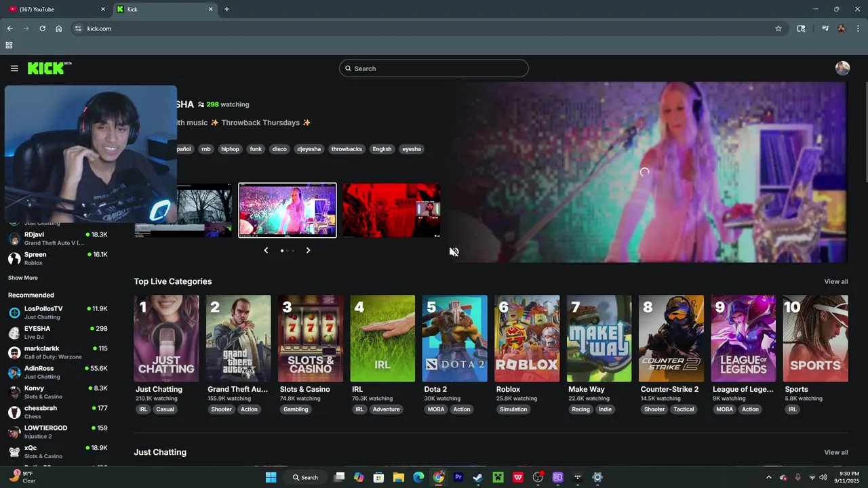The width and height of the screenshot is (868, 488).
Task: Open the Windows Start menu
Action: pyautogui.click(x=271, y=477)
